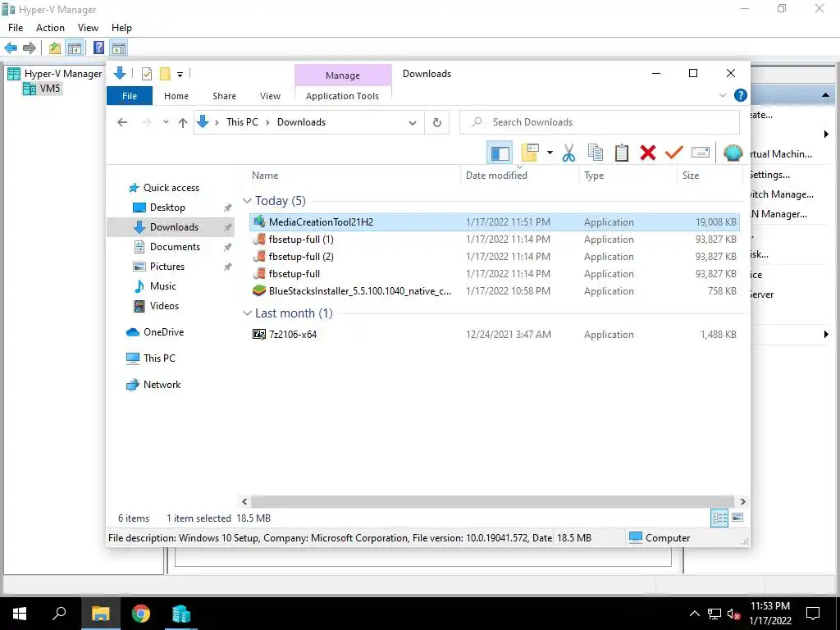Click the folder views toolbar icon
840x630 pixels.
click(529, 153)
